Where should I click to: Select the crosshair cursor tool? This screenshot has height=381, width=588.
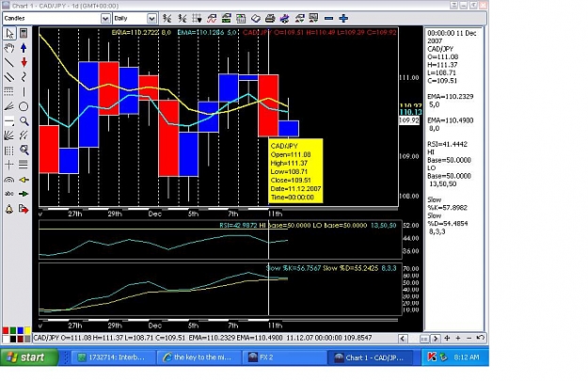[x=9, y=165]
